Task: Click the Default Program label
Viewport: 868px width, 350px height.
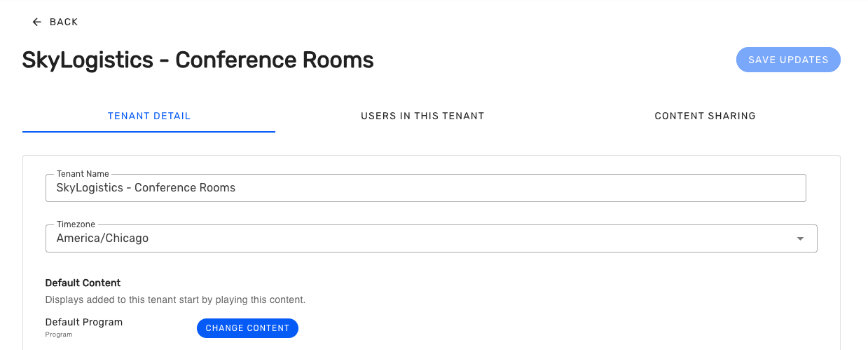Action: tap(84, 323)
